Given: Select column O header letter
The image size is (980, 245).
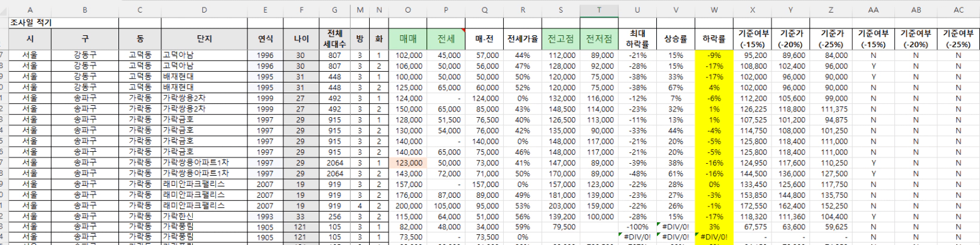Looking at the screenshot, I should point(407,9).
